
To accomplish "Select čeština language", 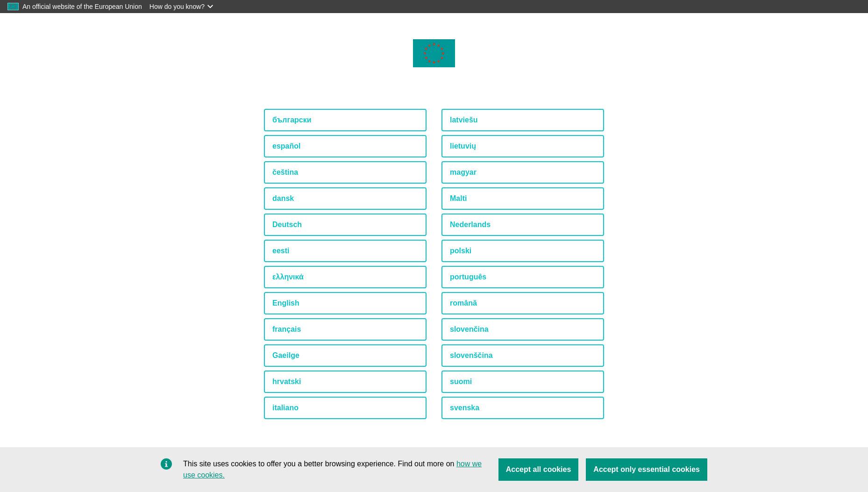I will 345,172.
